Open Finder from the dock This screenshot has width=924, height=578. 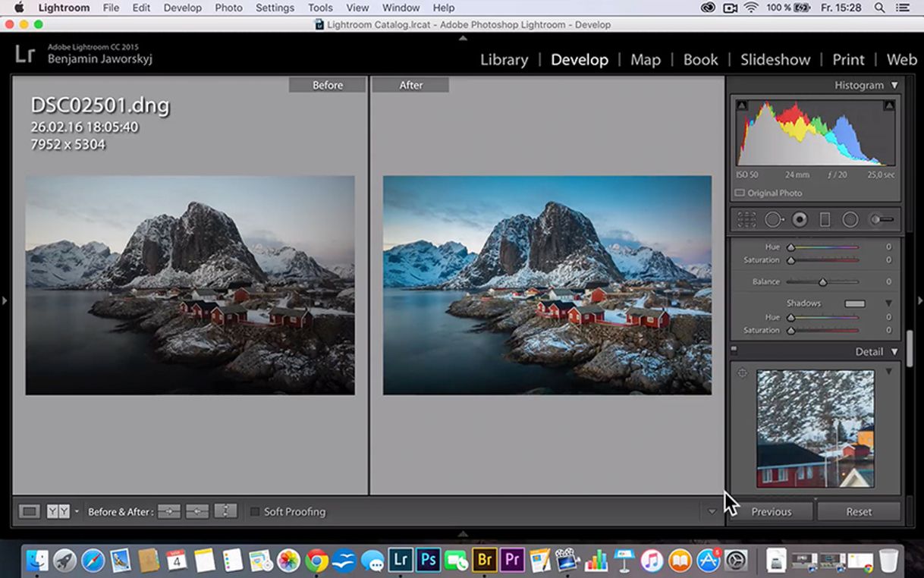[37, 561]
